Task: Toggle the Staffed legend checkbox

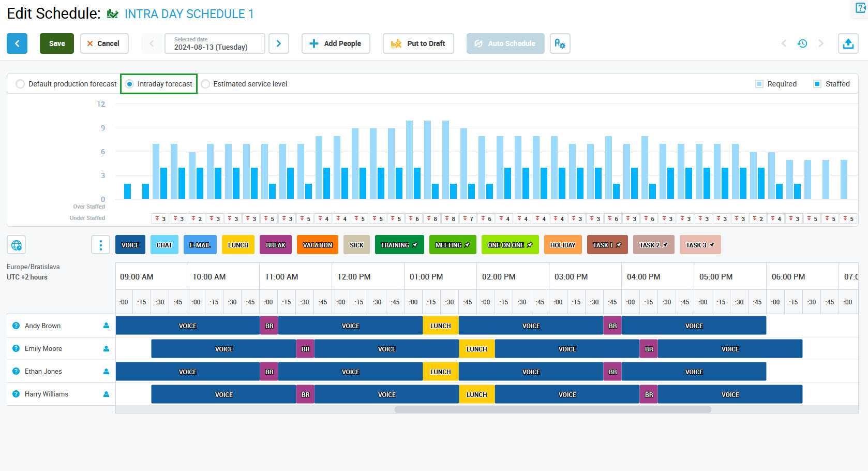Action: (817, 84)
